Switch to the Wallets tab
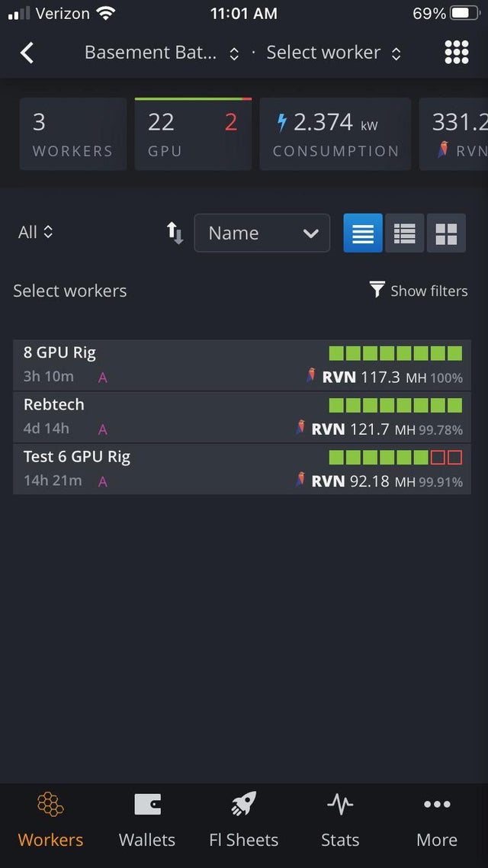Image resolution: width=488 pixels, height=868 pixels. (x=147, y=821)
